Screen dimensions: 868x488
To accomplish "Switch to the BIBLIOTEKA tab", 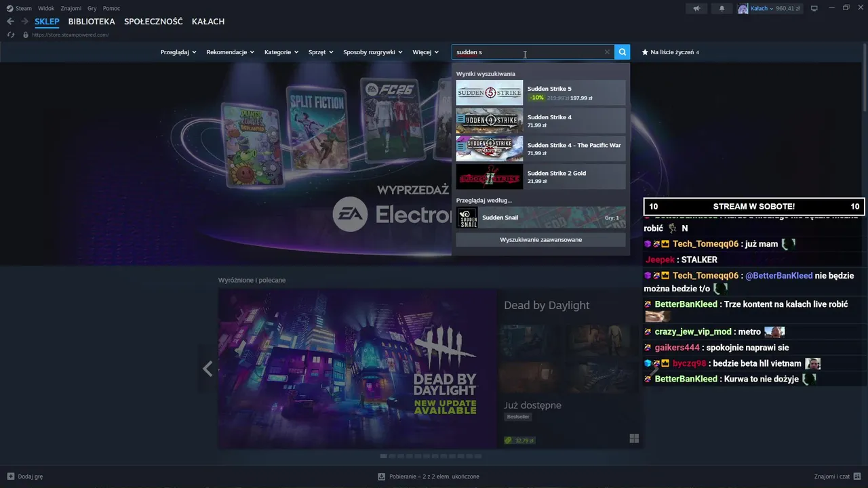I will [92, 22].
